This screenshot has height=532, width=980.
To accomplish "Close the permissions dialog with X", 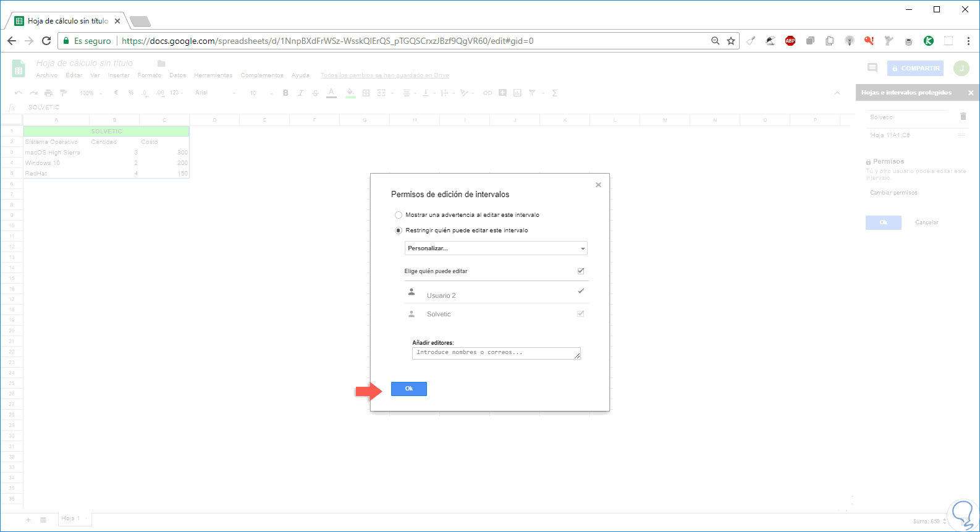I will (x=598, y=185).
